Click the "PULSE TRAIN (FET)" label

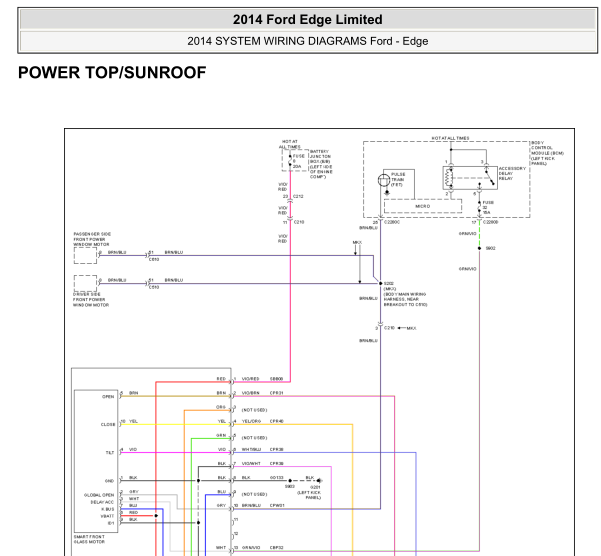pos(398,179)
